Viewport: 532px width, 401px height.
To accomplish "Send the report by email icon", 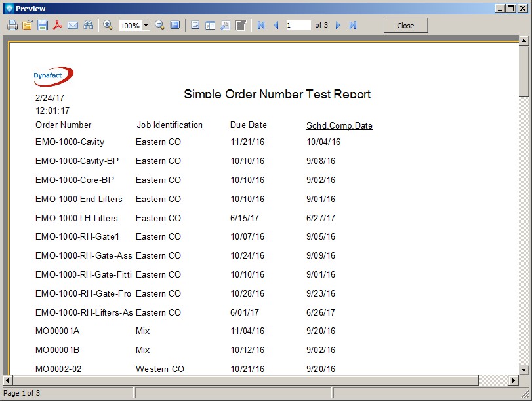I will coord(73,25).
